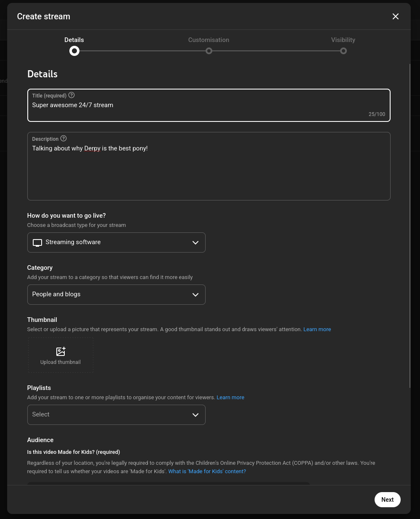Click the Description field help icon
The height and width of the screenshot is (519, 420).
point(63,138)
